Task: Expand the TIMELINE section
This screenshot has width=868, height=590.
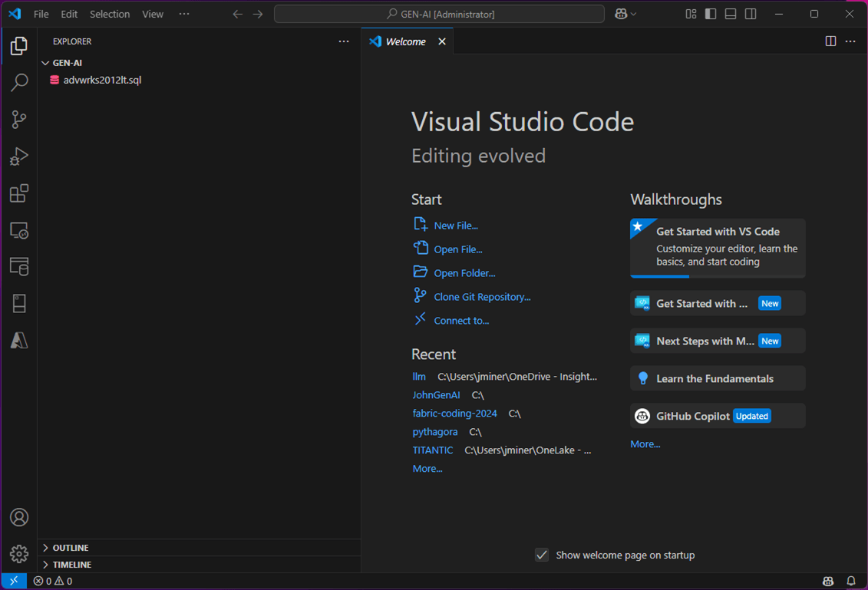Action: 71,565
